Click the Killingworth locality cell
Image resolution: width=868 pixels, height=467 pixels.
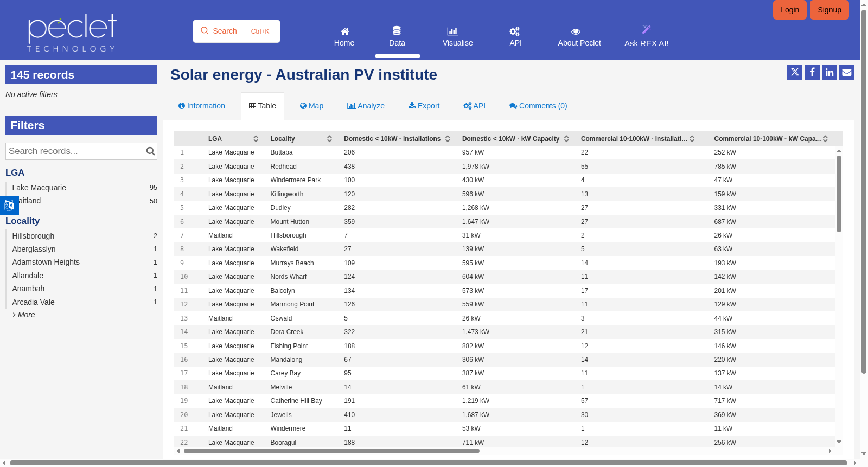287,194
